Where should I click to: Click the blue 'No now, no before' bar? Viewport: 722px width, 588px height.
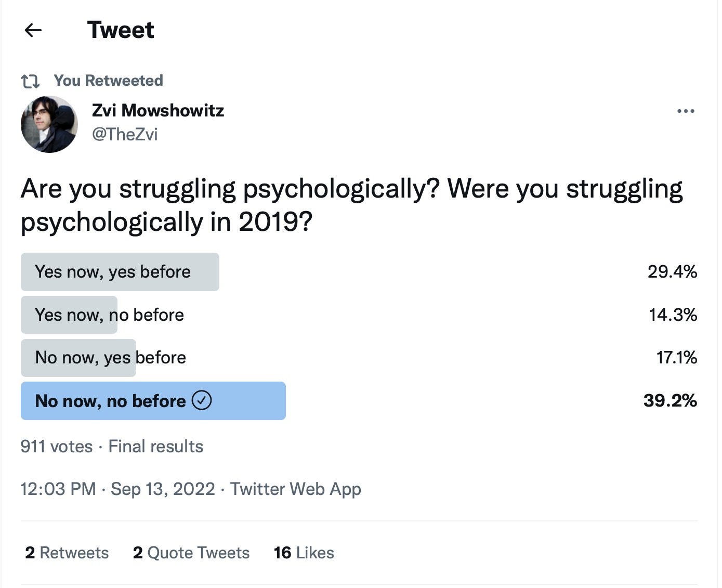(153, 401)
